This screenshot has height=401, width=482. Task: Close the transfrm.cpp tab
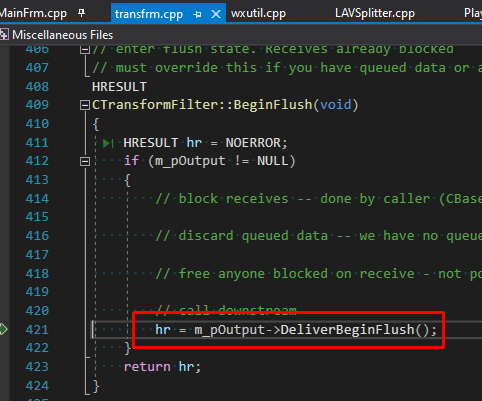(x=216, y=14)
